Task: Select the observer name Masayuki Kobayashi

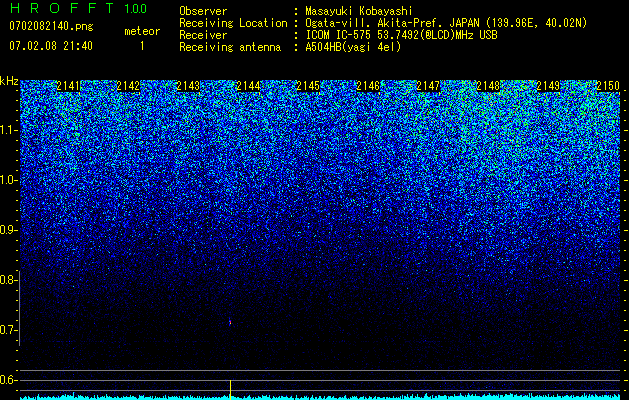Action: coord(359,12)
